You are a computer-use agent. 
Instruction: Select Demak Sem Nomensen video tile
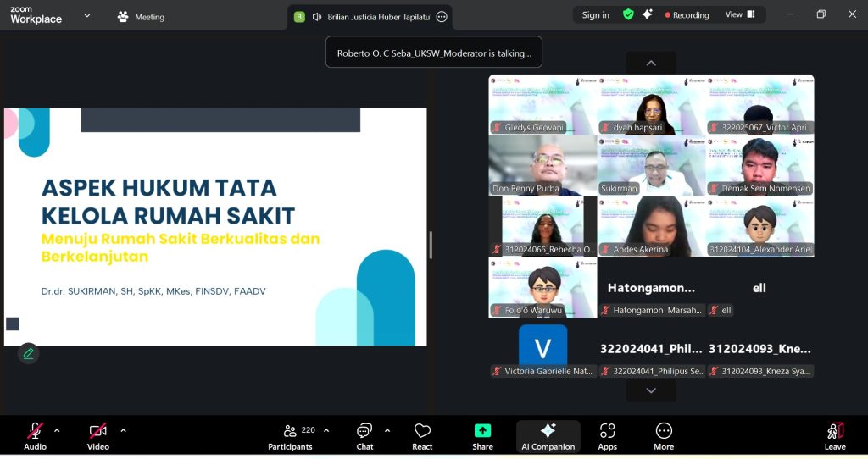[760, 166]
